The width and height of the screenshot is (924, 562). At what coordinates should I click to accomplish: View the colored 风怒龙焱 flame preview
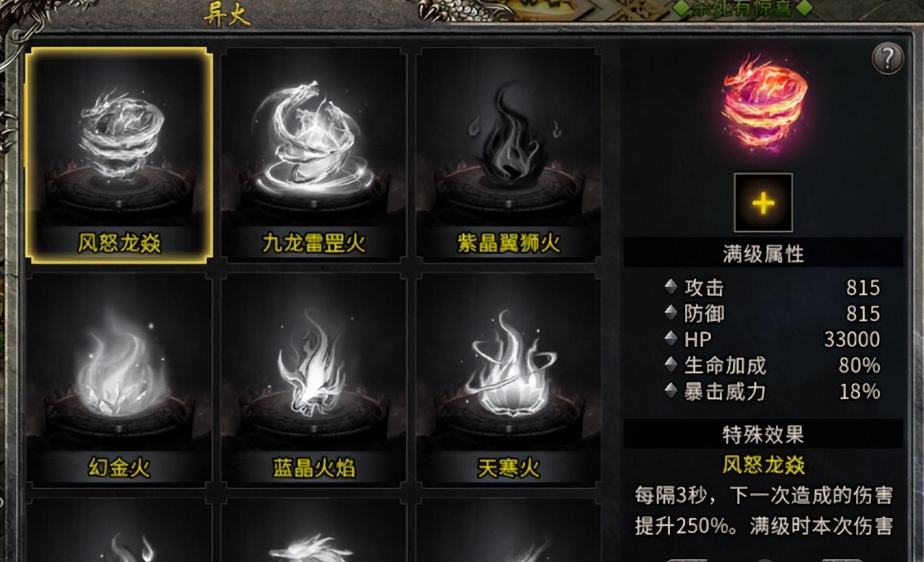click(764, 103)
